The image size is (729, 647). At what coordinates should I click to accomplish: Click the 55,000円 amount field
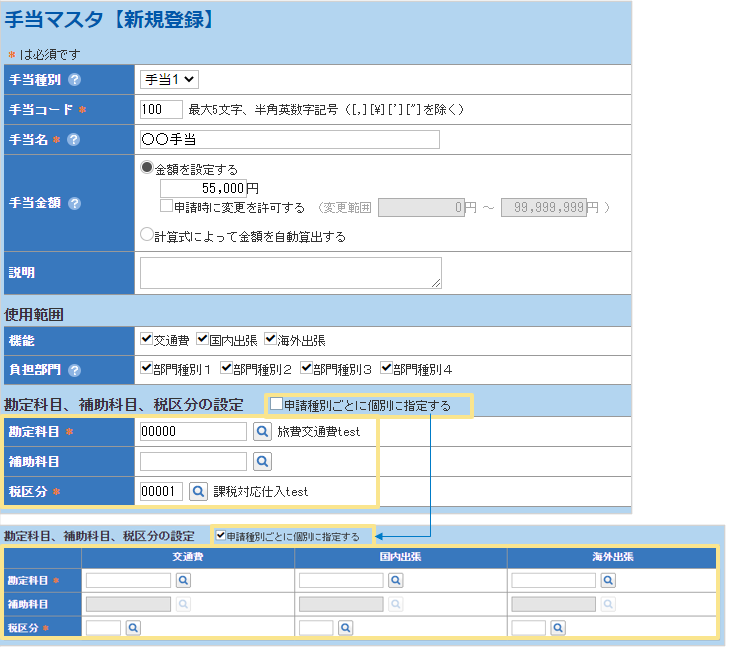203,188
